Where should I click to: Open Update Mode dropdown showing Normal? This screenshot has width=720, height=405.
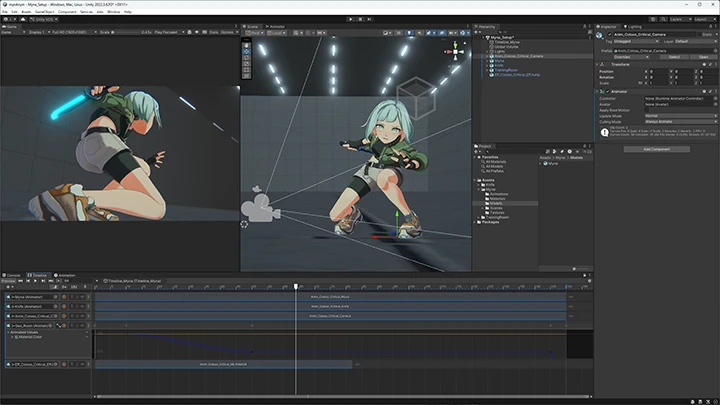(681, 116)
